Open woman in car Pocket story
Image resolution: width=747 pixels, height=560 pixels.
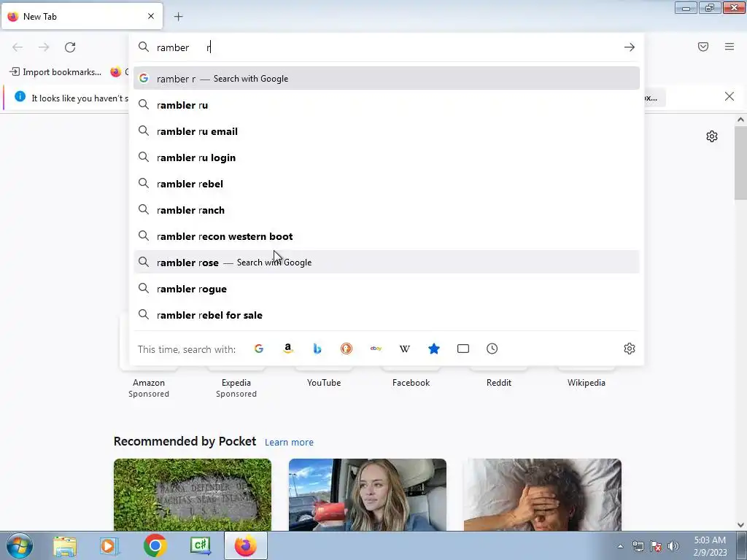point(368,495)
